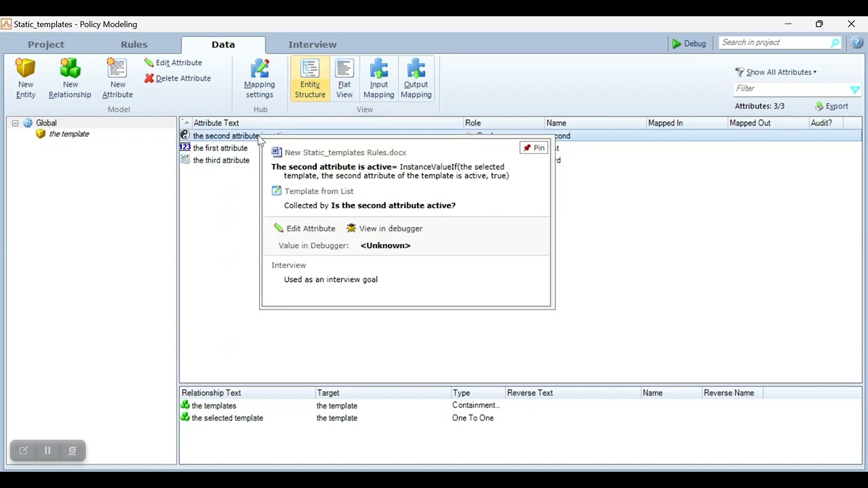Sort by Reverse Name column
Image resolution: width=868 pixels, height=488 pixels.
click(732, 393)
